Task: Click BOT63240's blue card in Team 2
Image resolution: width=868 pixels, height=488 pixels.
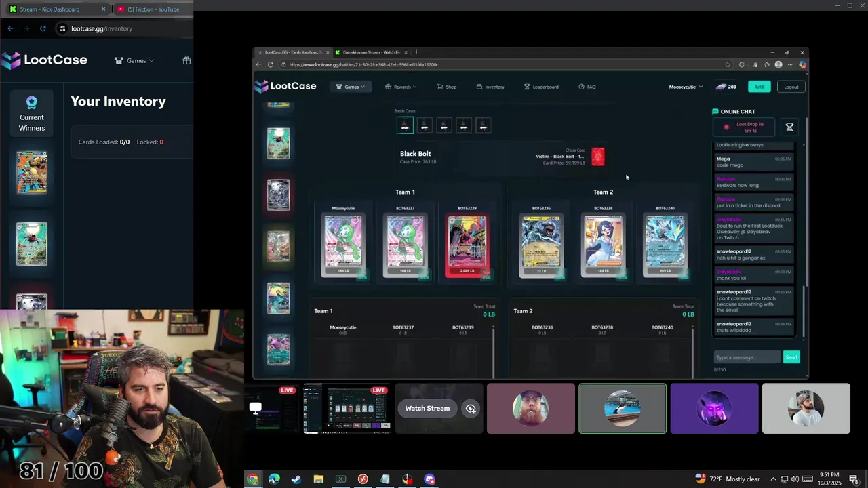Action: coord(665,245)
